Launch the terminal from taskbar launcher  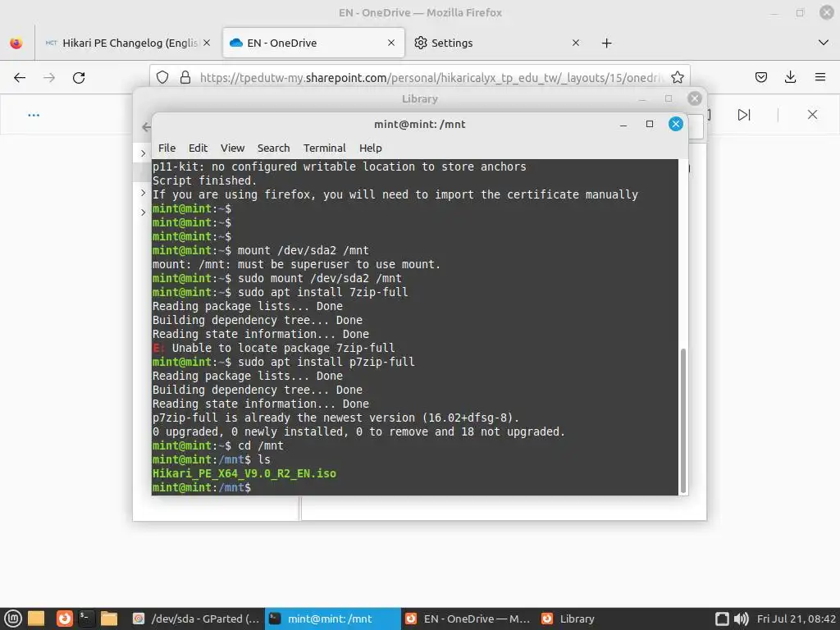tap(85, 619)
